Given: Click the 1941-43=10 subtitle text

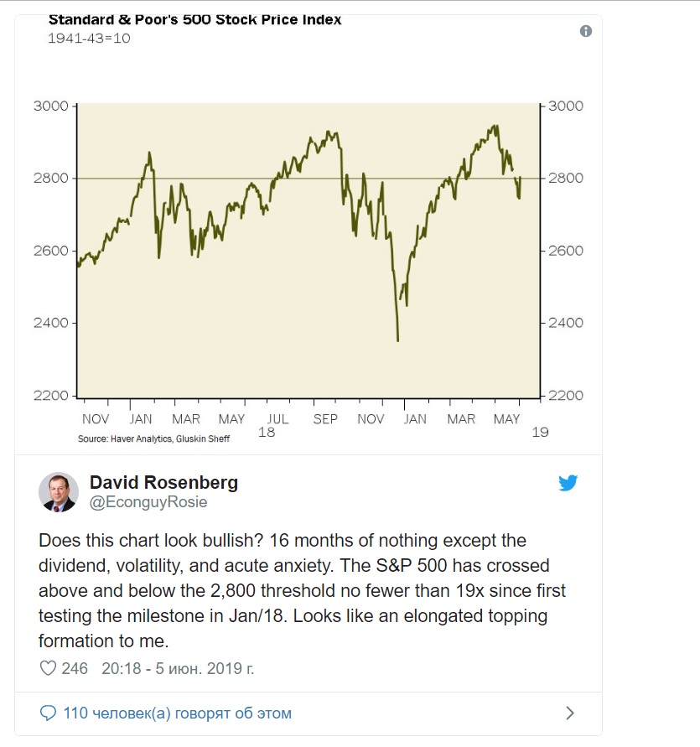Looking at the screenshot, I should 89,38.
